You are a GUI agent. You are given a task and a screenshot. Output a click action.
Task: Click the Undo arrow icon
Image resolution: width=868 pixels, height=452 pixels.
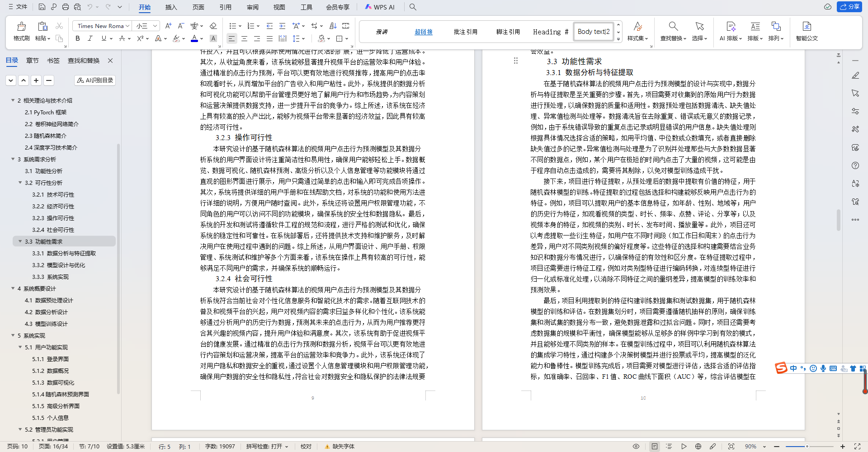[x=90, y=7]
